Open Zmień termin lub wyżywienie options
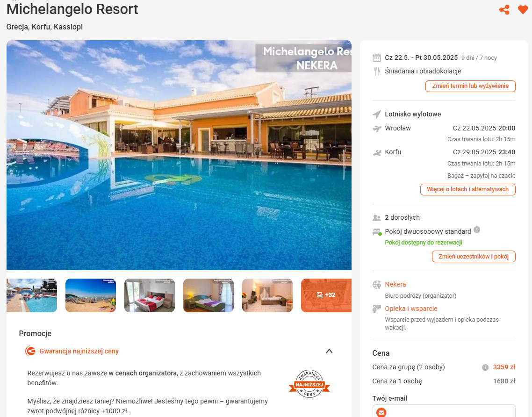 [470, 86]
